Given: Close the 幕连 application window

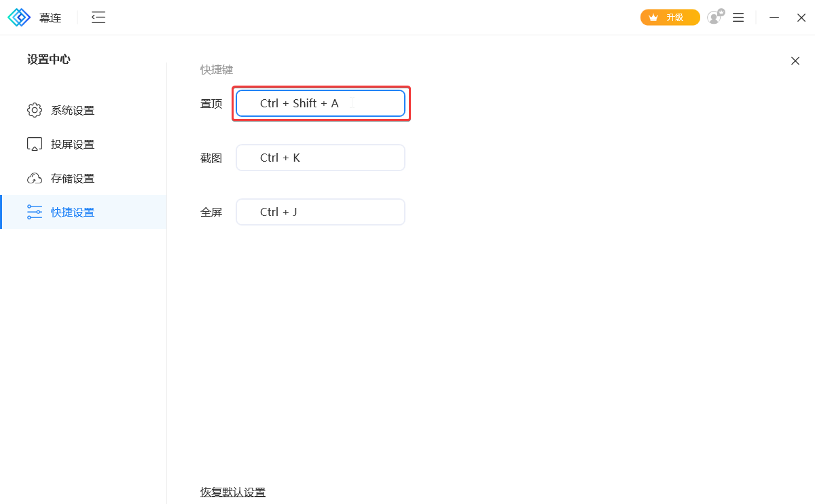Looking at the screenshot, I should [801, 18].
